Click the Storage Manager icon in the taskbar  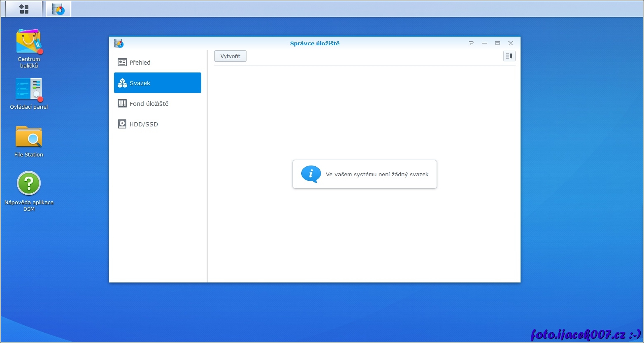pyautogui.click(x=58, y=9)
